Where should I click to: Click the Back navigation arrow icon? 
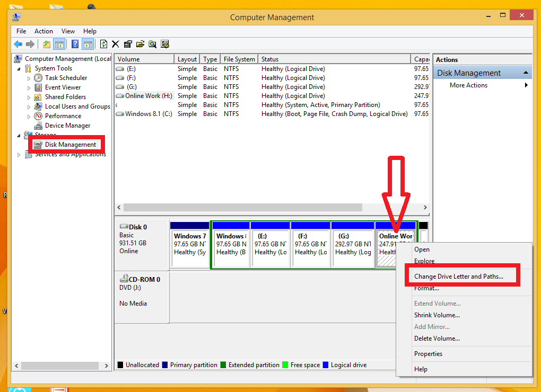[x=18, y=44]
